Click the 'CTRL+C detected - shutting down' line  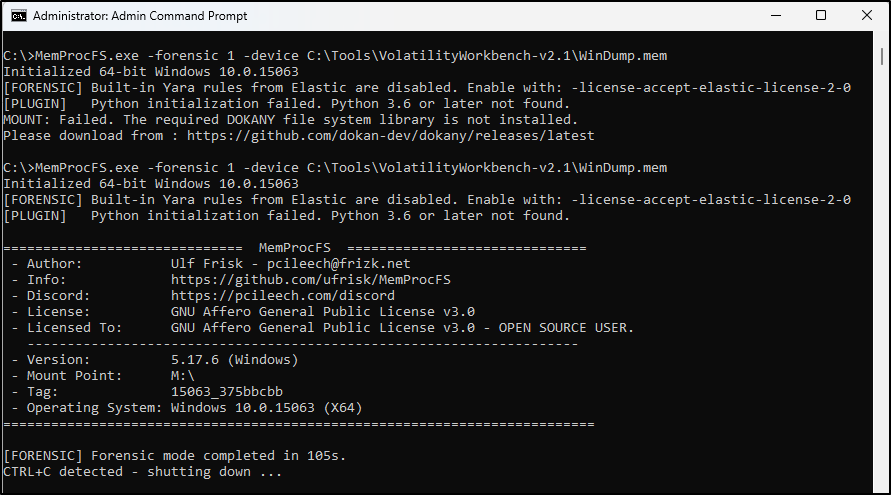[142, 472]
